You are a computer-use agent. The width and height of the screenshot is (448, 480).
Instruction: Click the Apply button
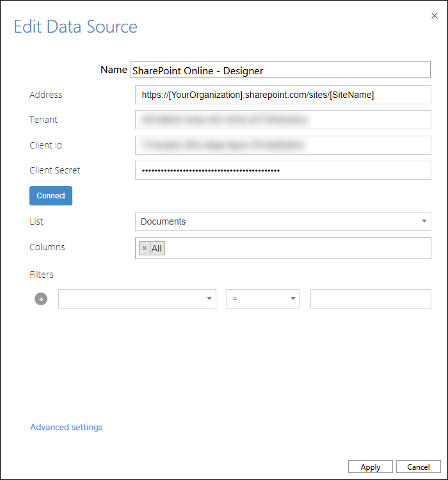(370, 467)
